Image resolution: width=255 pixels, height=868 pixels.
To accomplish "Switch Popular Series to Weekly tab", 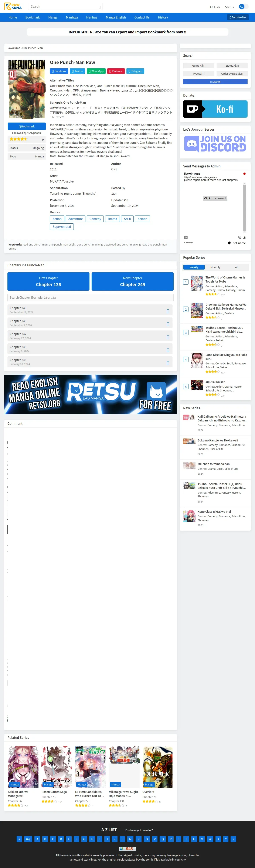I will coord(194,268).
